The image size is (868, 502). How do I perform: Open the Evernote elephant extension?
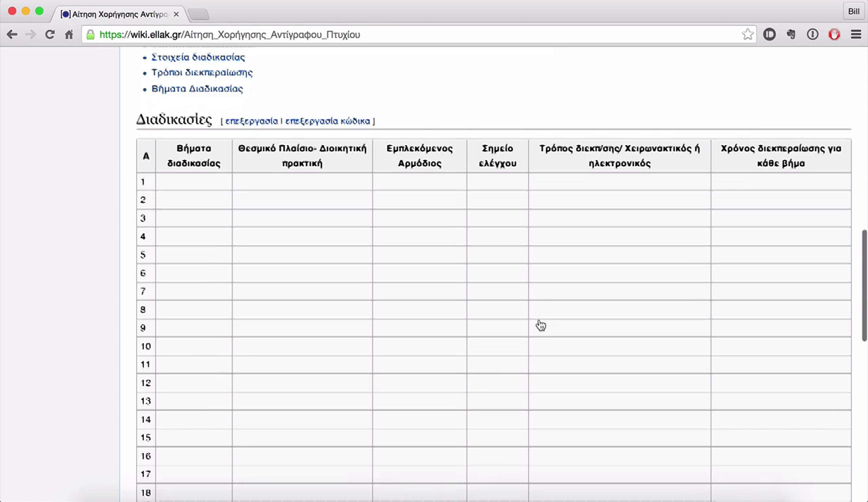click(791, 34)
